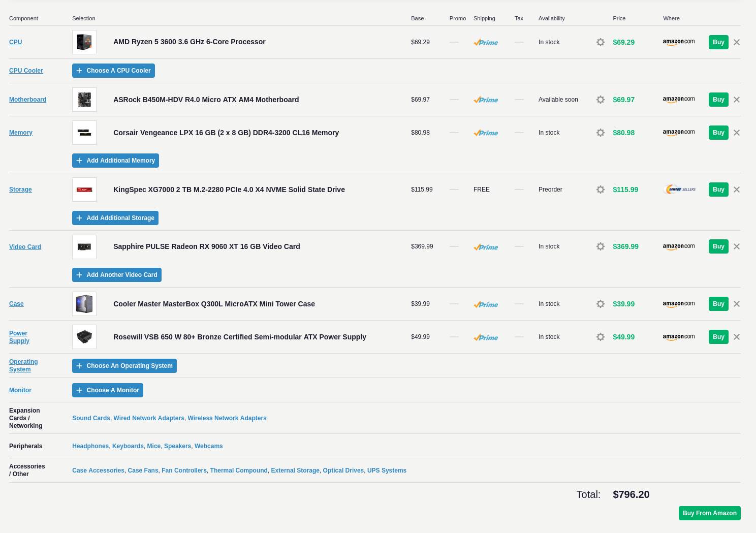
Task: Open the Sapphire PULSE video card thumbnail
Action: [x=84, y=246]
